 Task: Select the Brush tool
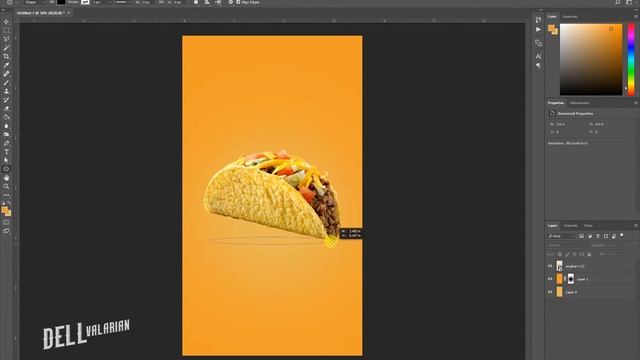6,82
